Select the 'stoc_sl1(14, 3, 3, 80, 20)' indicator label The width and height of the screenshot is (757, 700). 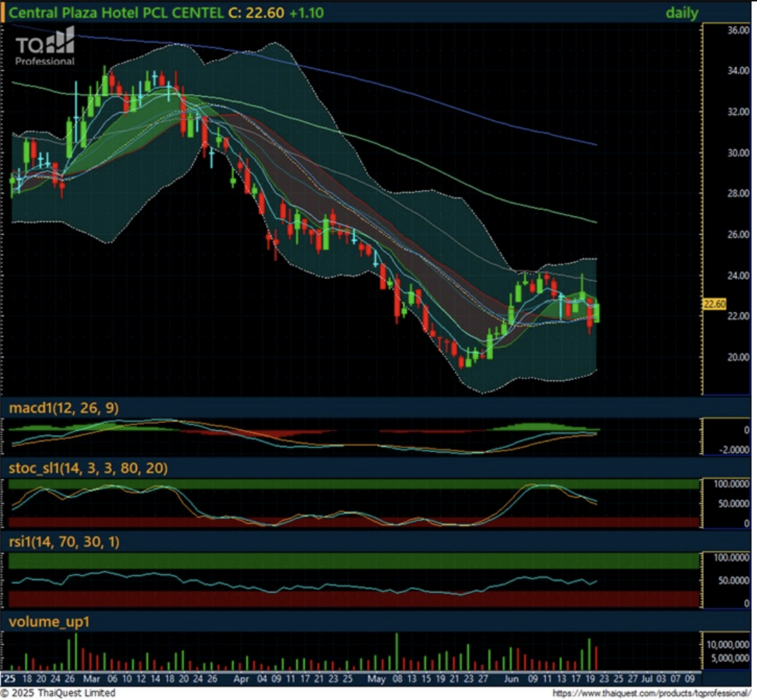[88, 468]
